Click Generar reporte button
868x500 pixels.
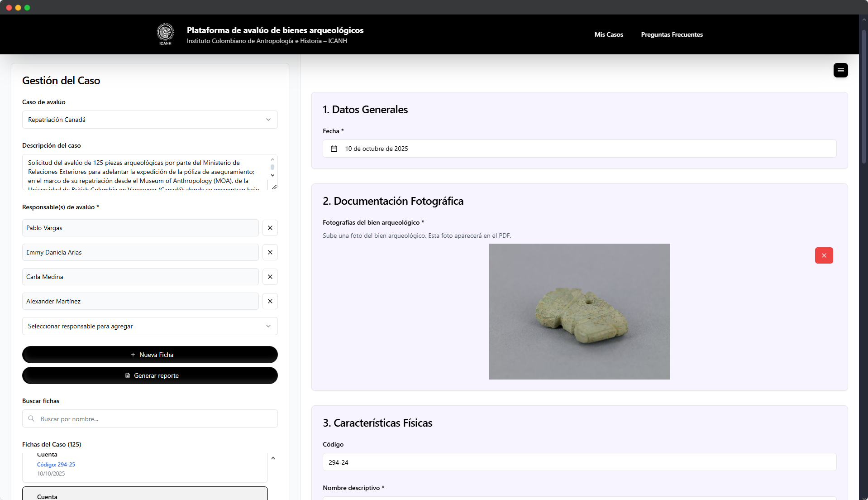click(150, 375)
